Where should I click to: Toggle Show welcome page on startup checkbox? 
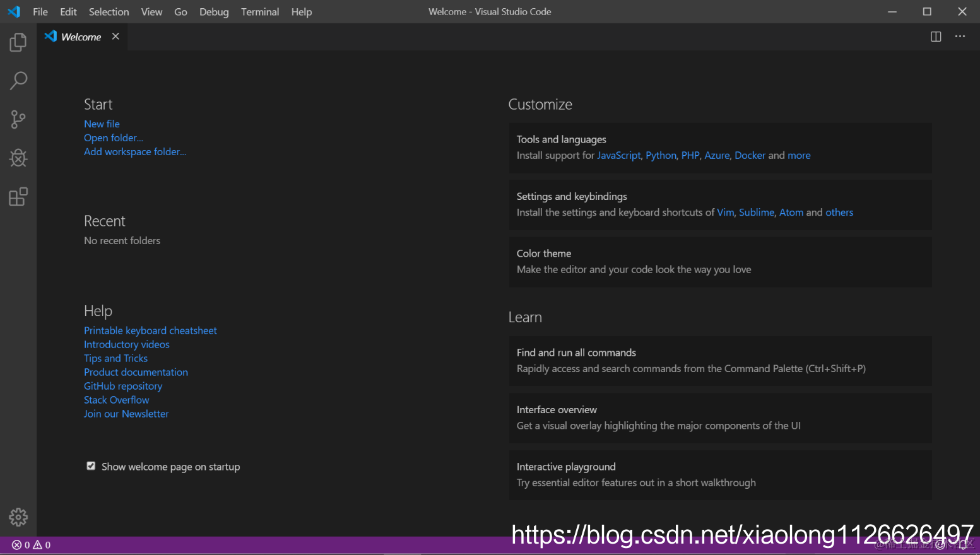[91, 466]
